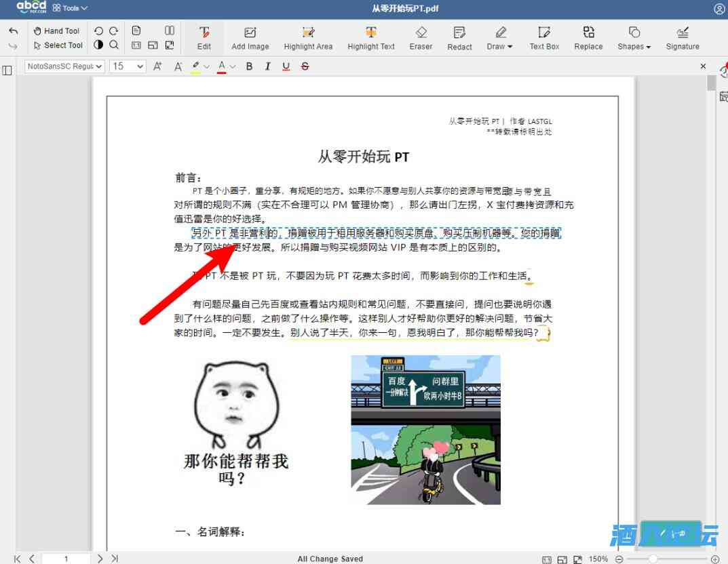Click the Select Tool button
This screenshot has width=728, height=564.
58,45
